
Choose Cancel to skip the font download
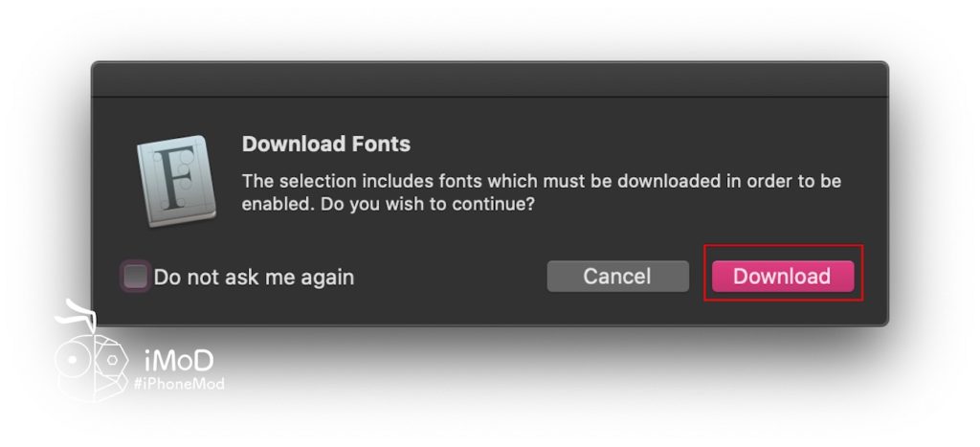(x=617, y=277)
